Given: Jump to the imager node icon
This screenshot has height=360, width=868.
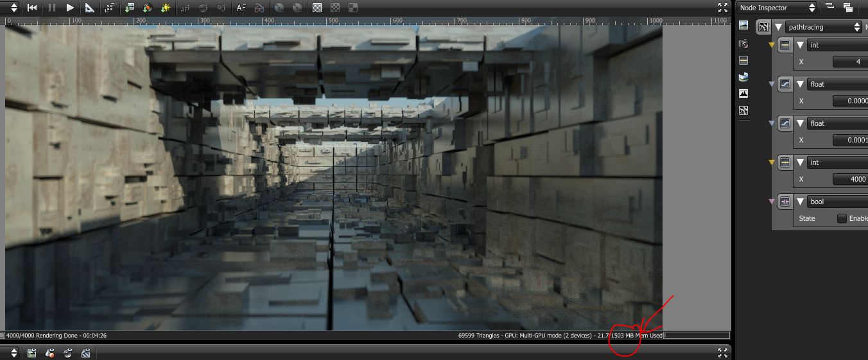Looking at the screenshot, I should 743,94.
